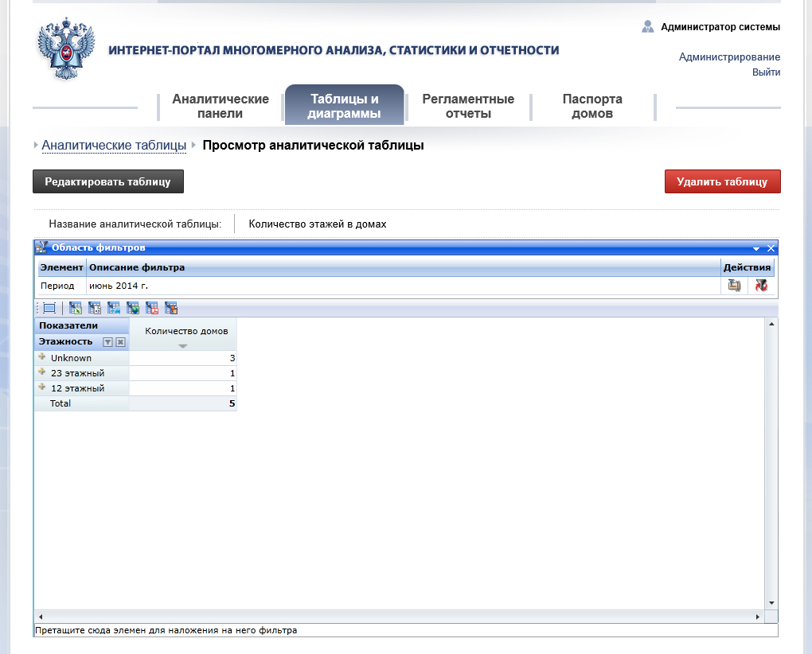Expand the Unknown row
The image size is (812, 654).
pos(41,357)
